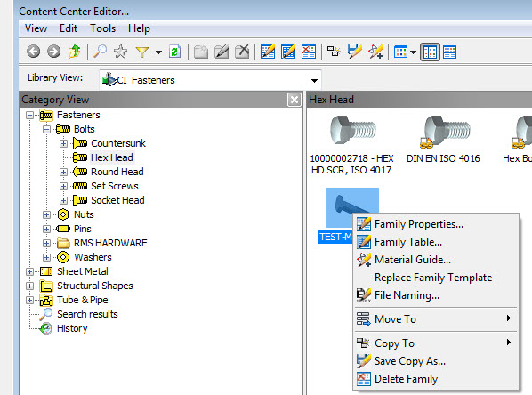Image resolution: width=532 pixels, height=395 pixels.
Task: Click Family Properties toolbar icon
Action: tap(268, 52)
